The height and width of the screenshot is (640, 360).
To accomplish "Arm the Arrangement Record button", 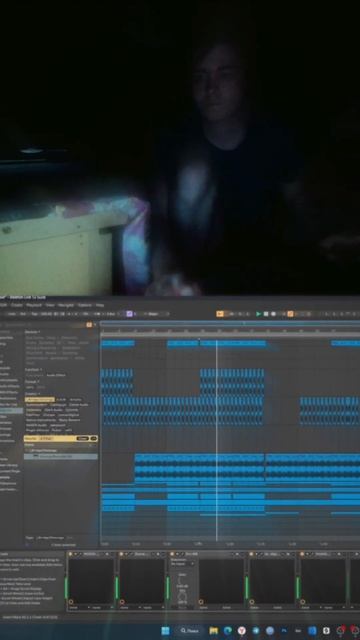I will coord(273,314).
